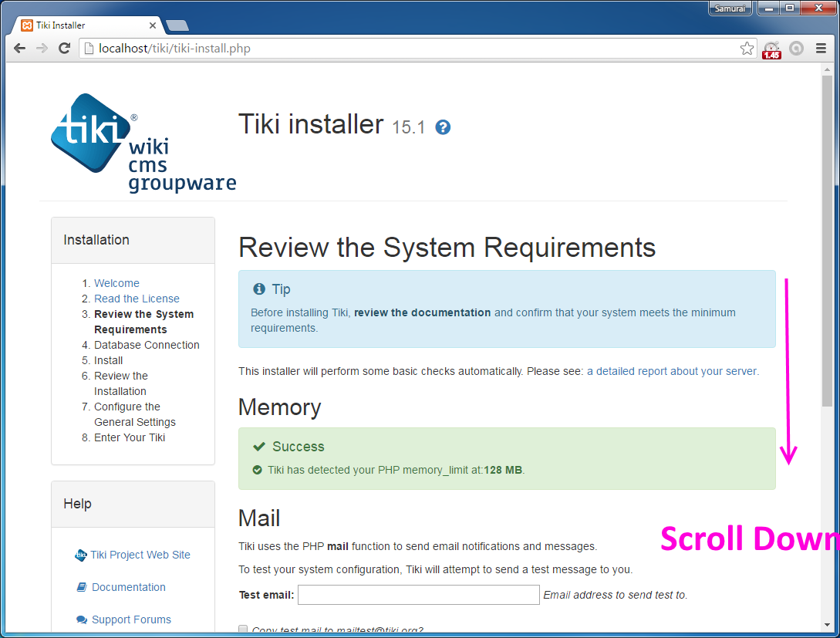Screen dimensions: 840x638
Task: Click the Documentation book icon
Action: pos(82,587)
